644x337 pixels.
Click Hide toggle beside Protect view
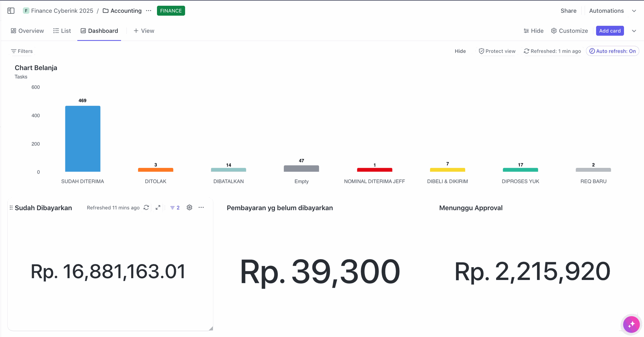click(460, 51)
